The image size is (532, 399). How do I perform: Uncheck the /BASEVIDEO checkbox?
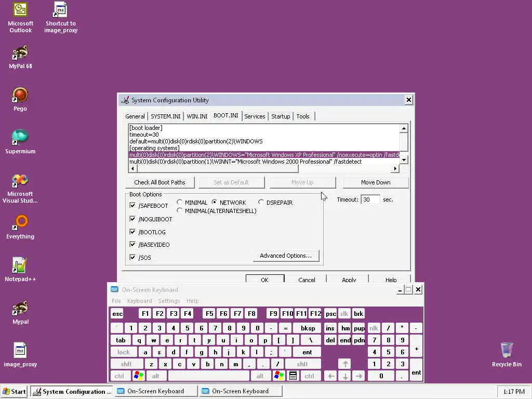(x=132, y=244)
